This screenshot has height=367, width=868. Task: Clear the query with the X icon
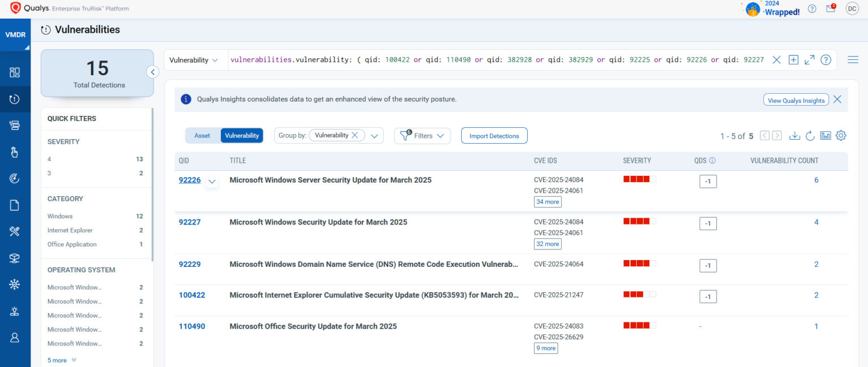776,59
